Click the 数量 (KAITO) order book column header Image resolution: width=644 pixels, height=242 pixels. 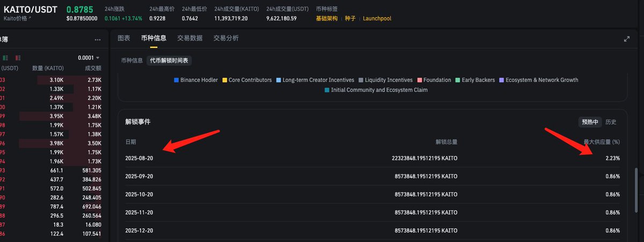pos(48,68)
